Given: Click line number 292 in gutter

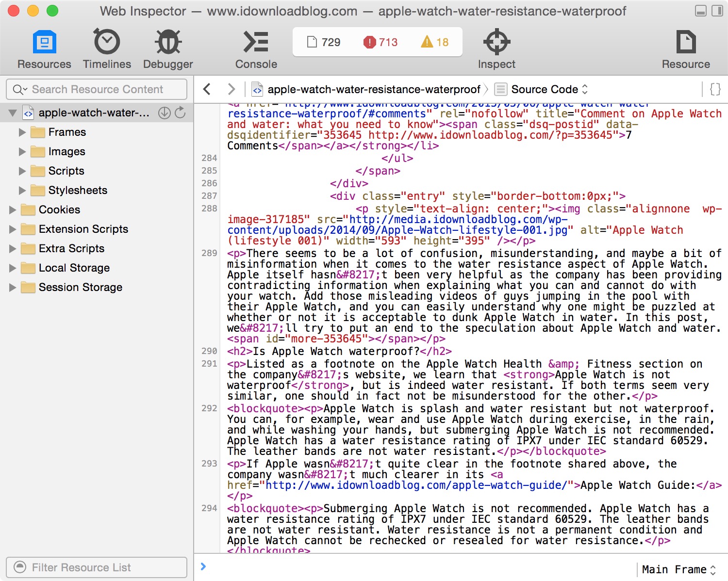Looking at the screenshot, I should [x=209, y=408].
